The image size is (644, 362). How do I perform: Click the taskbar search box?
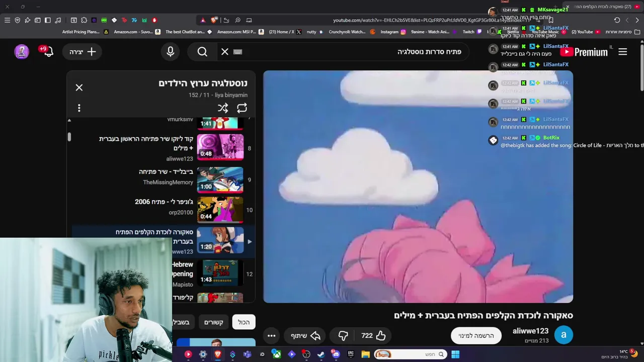tap(410, 354)
